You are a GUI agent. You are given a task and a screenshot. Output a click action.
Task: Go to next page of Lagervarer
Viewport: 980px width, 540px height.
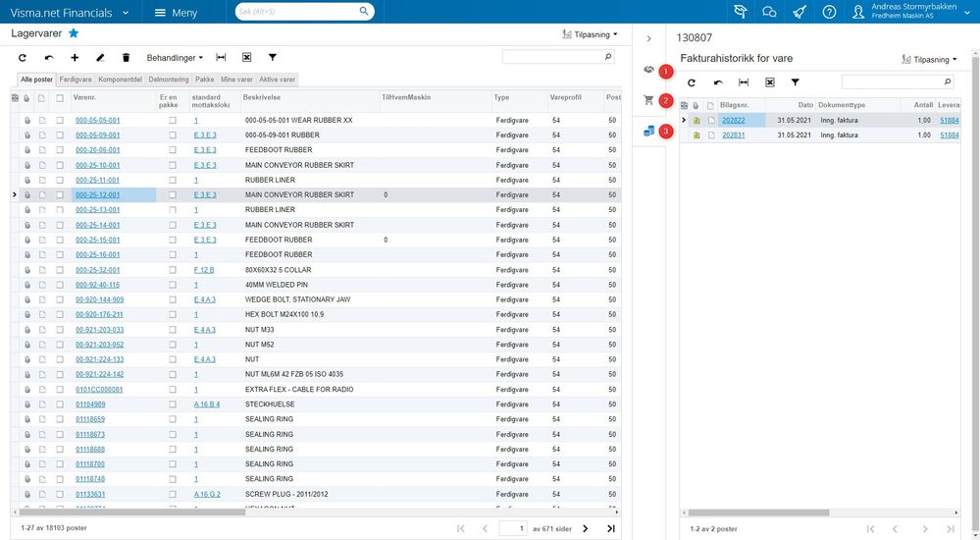pos(585,529)
